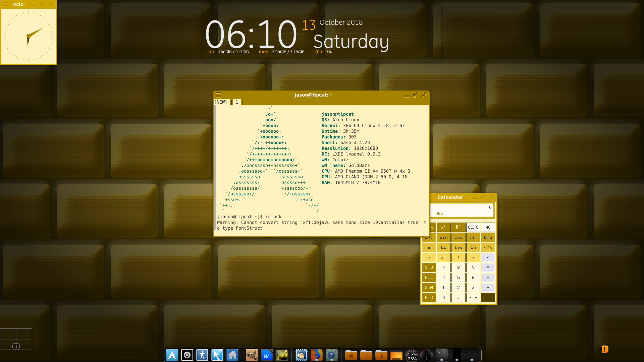Click the dark analog clock applet in dock
This screenshot has width=644, height=362.
pyautogui.click(x=427, y=355)
